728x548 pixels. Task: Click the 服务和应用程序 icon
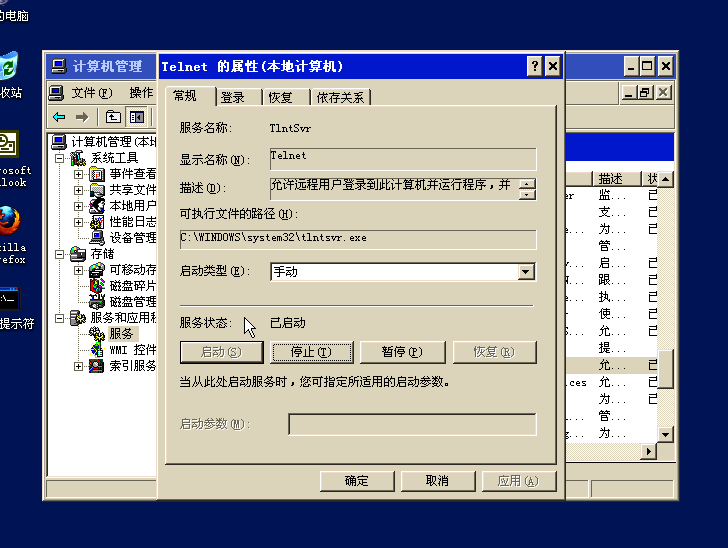click(x=78, y=318)
